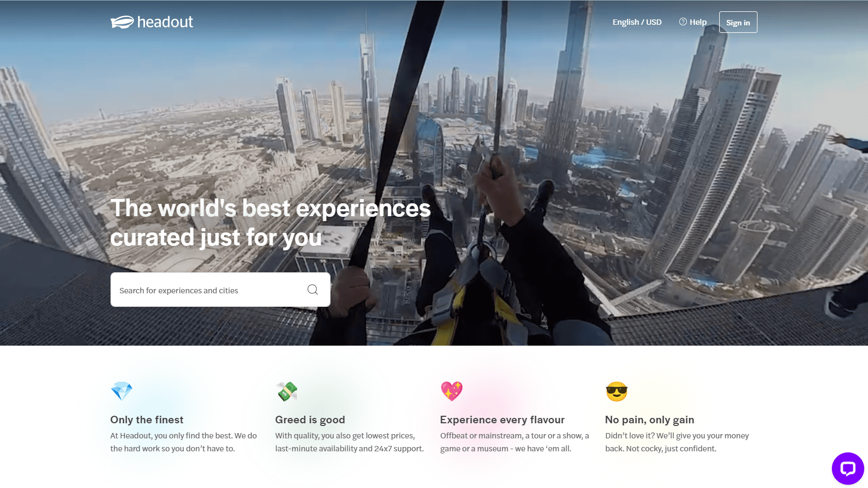Screen dimensions: 868x488
Task: Click the sparkling pink heart icon
Action: tap(452, 391)
